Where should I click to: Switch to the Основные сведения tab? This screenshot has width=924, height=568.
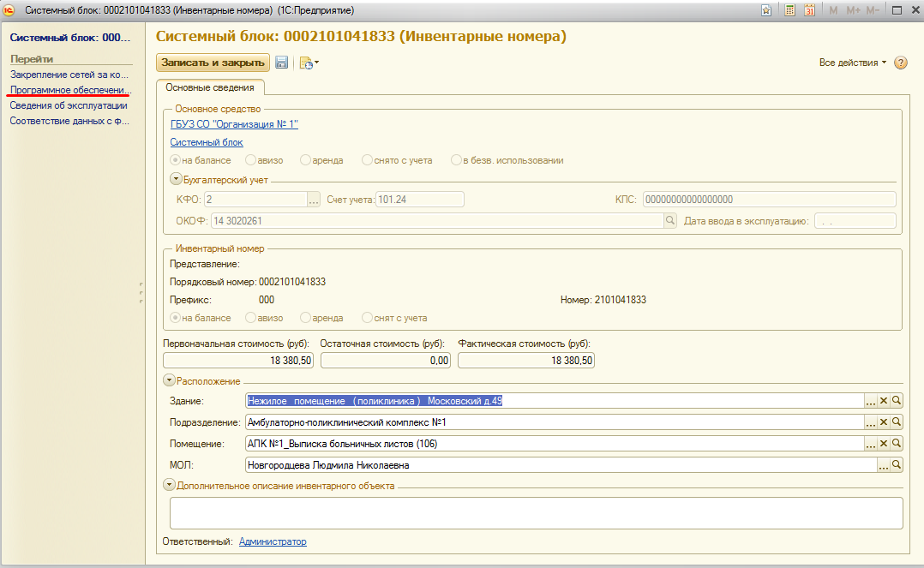[210, 87]
